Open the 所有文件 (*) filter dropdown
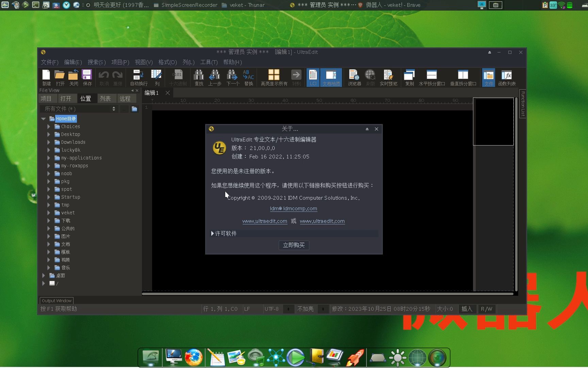 [79, 109]
